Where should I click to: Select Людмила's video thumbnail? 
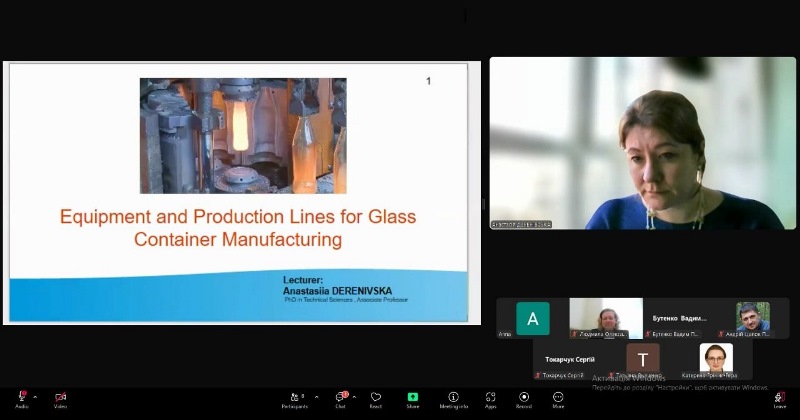[606, 318]
